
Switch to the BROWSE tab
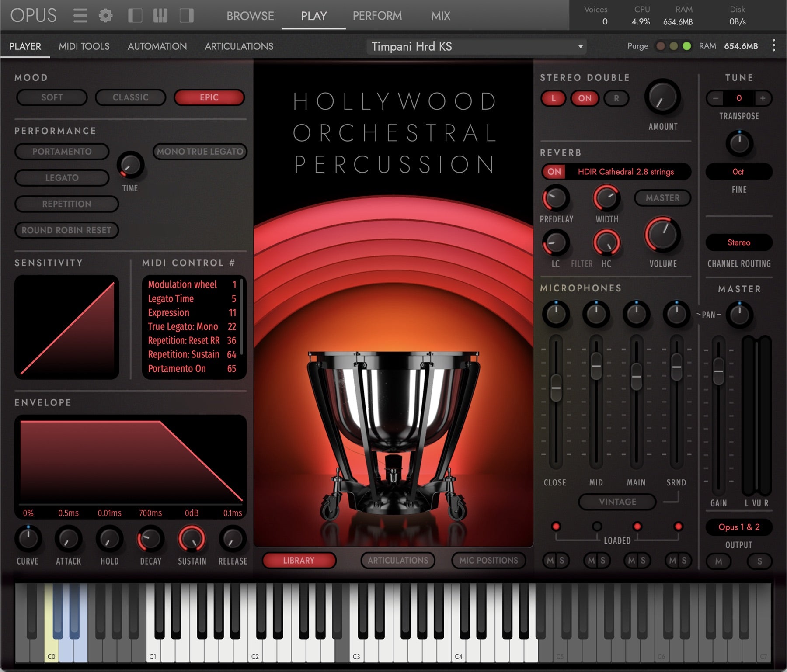tap(250, 16)
